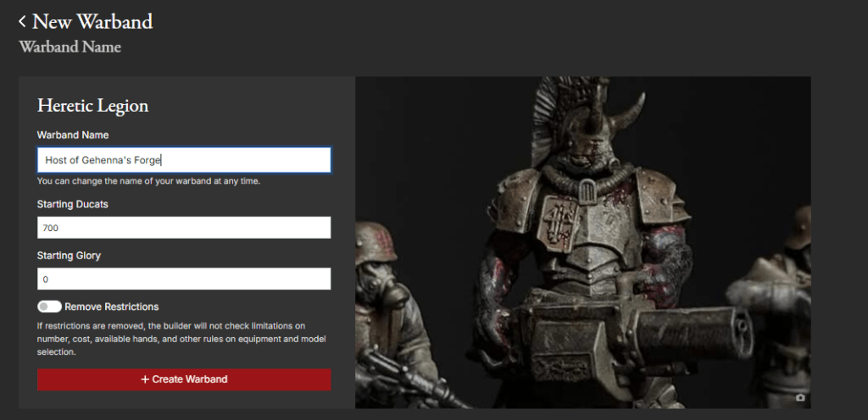
Task: Click the Starting Ducats label
Action: click(x=72, y=204)
